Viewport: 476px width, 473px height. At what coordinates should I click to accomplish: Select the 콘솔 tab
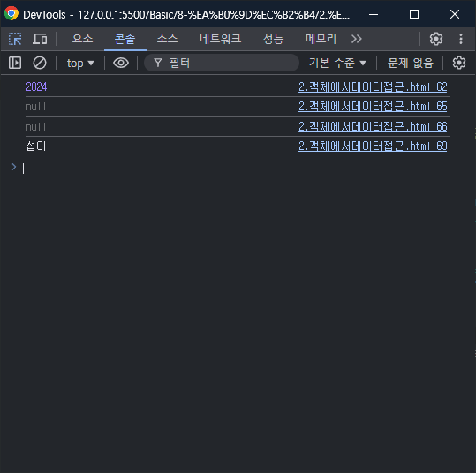click(125, 39)
